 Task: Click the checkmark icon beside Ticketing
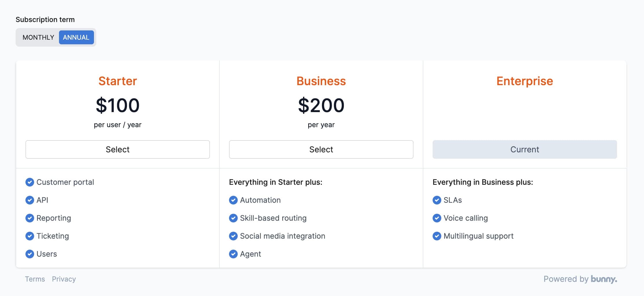click(x=30, y=236)
